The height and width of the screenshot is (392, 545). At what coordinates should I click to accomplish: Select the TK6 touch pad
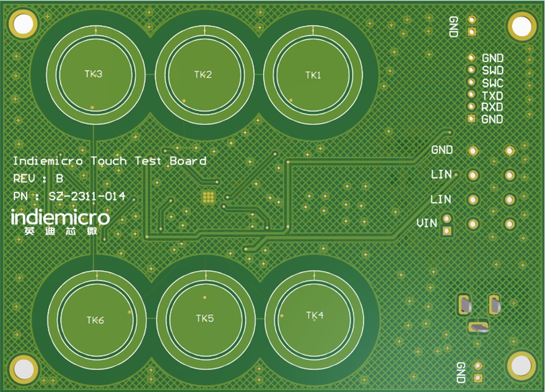(x=97, y=320)
